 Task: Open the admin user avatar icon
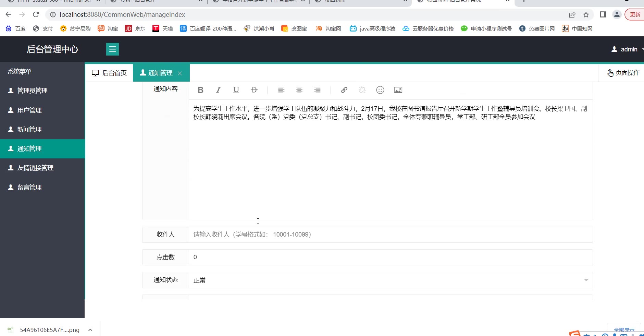click(x=615, y=49)
